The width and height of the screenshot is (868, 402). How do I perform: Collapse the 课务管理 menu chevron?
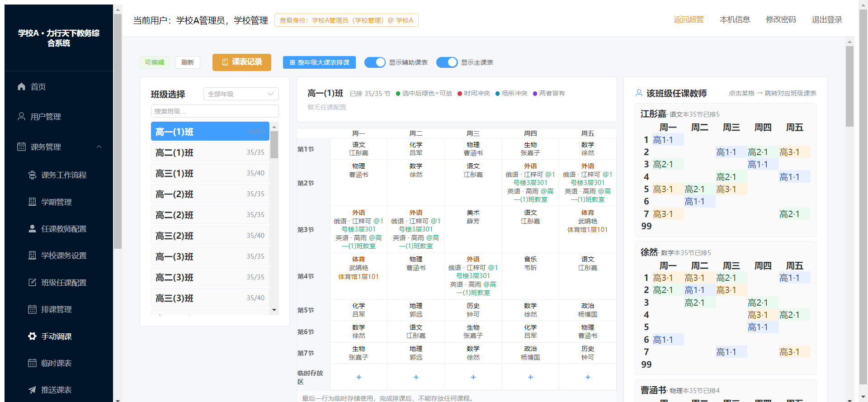tap(99, 147)
